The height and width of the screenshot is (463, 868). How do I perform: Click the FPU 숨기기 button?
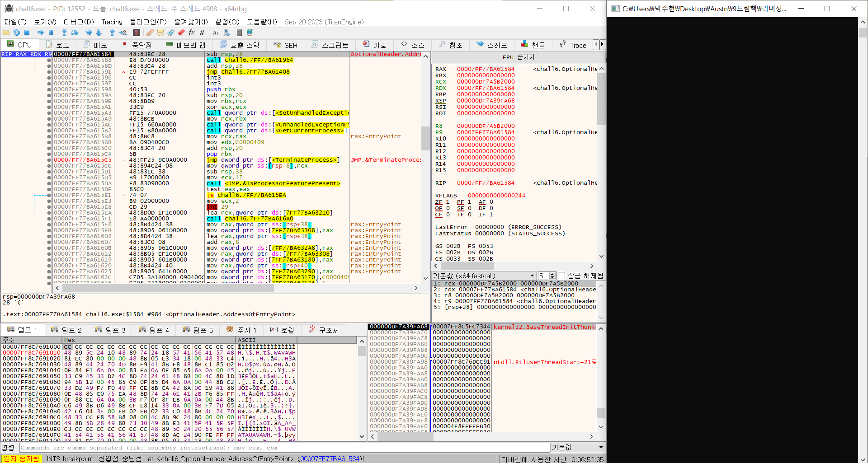coord(518,57)
